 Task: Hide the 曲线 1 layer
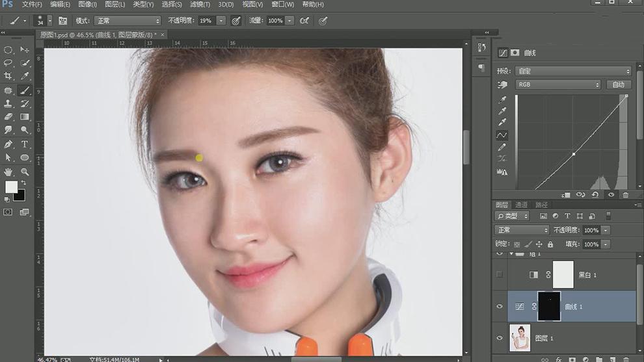500,306
